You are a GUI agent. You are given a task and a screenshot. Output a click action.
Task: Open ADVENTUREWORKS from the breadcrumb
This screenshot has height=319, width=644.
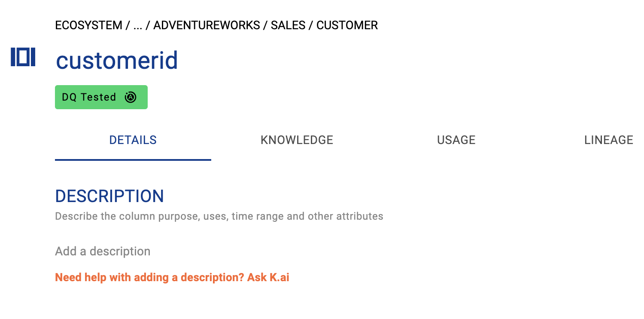coord(207,25)
